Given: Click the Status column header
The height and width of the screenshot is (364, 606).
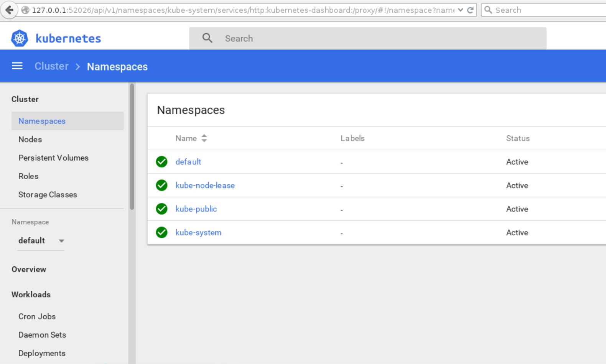Looking at the screenshot, I should click(x=518, y=138).
